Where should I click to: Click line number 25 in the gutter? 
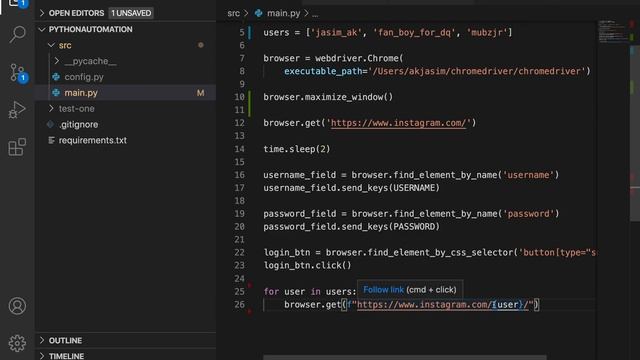(240, 291)
